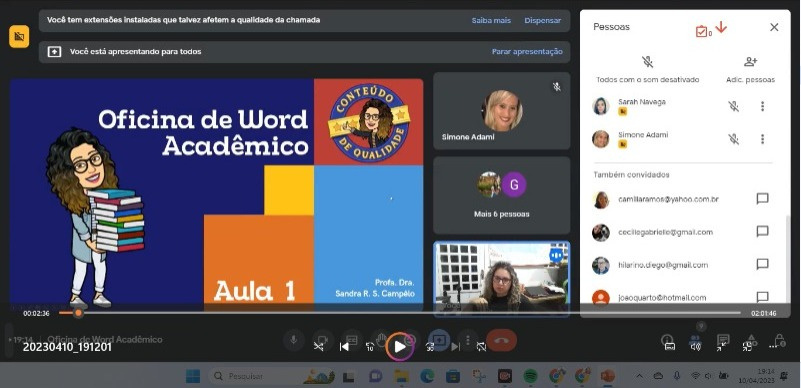This screenshot has width=801, height=388.
Task: Open File Explorer from the taskbar
Action: pyautogui.click(x=401, y=376)
